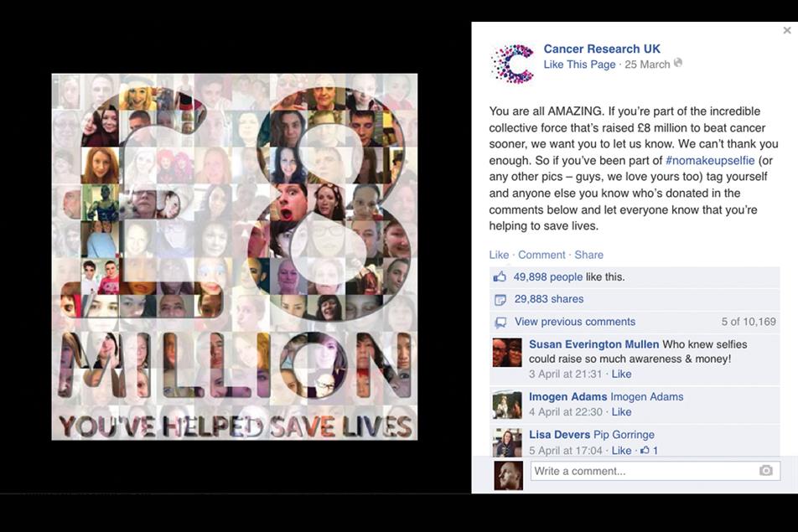Open the Cancer Research UK page name link
This screenshot has height=532, width=798.
pyautogui.click(x=602, y=49)
